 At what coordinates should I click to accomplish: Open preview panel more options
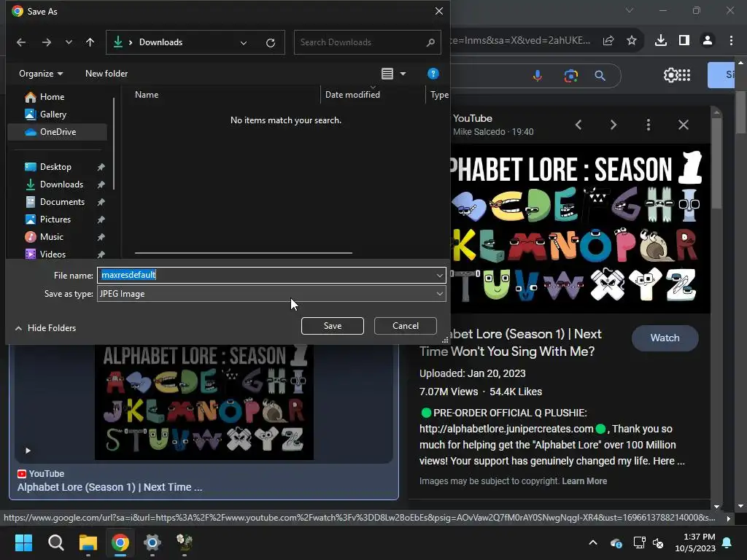(649, 125)
